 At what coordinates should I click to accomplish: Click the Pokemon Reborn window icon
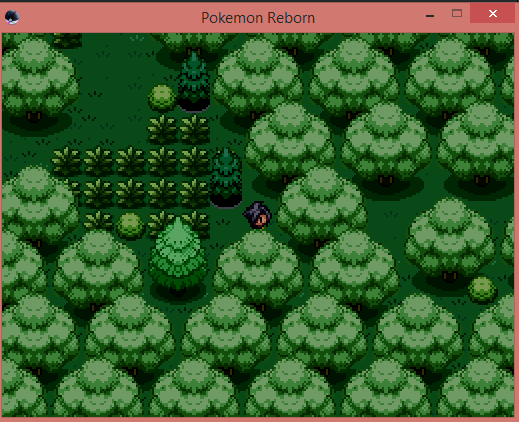pyautogui.click(x=12, y=17)
